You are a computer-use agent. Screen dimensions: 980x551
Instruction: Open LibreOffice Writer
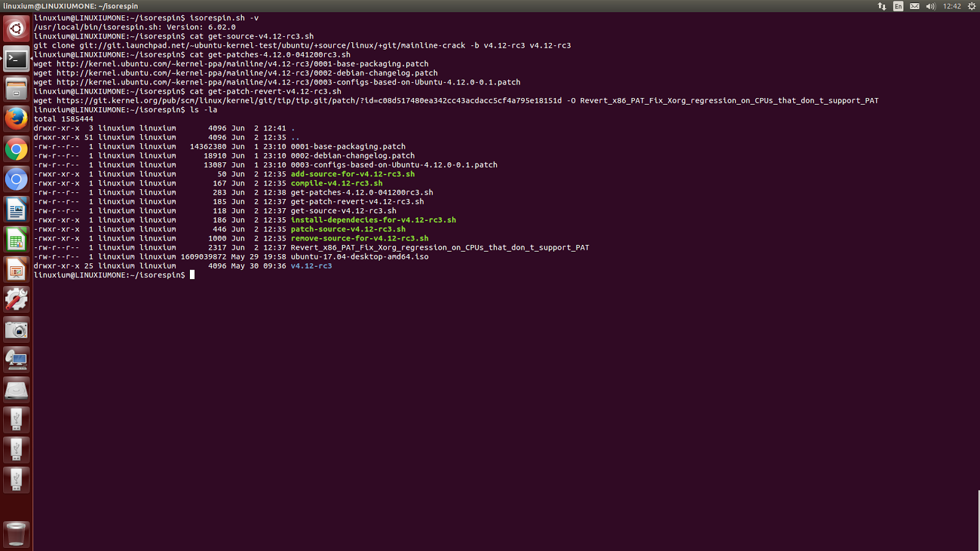pyautogui.click(x=16, y=209)
